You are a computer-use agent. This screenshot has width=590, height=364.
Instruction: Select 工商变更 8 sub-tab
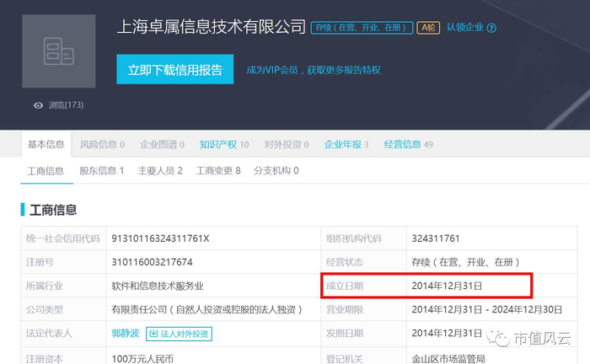(218, 171)
